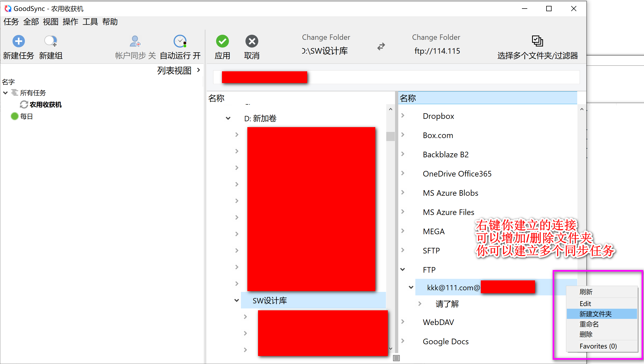The height and width of the screenshot is (364, 644).
Task: Collapse the FTP node
Action: 403,269
